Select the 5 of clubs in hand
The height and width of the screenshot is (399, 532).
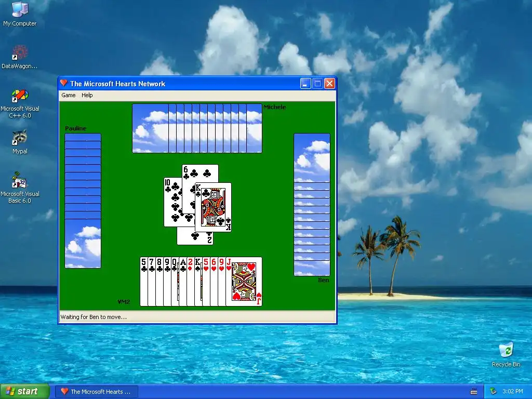144,282
